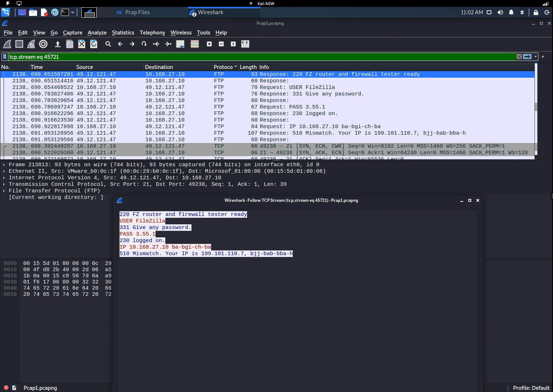Sort packets by Time column header

52,67
